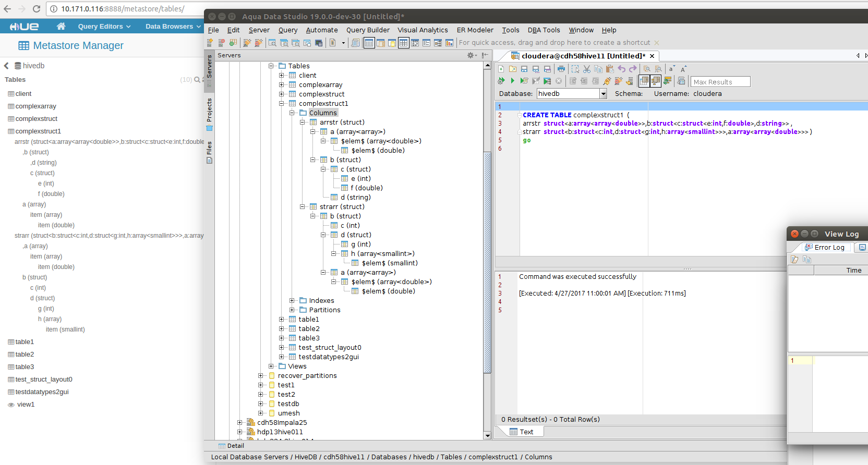This screenshot has height=465, width=868.
Task: Click the scissors Cut icon
Action: (587, 69)
